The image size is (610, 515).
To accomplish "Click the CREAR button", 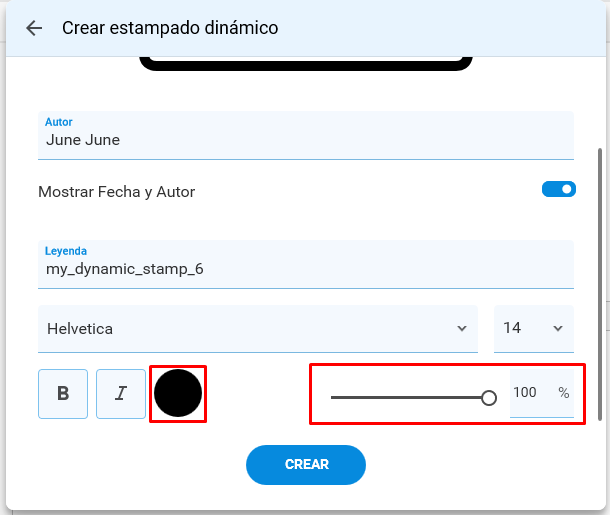I will pyautogui.click(x=306, y=465).
